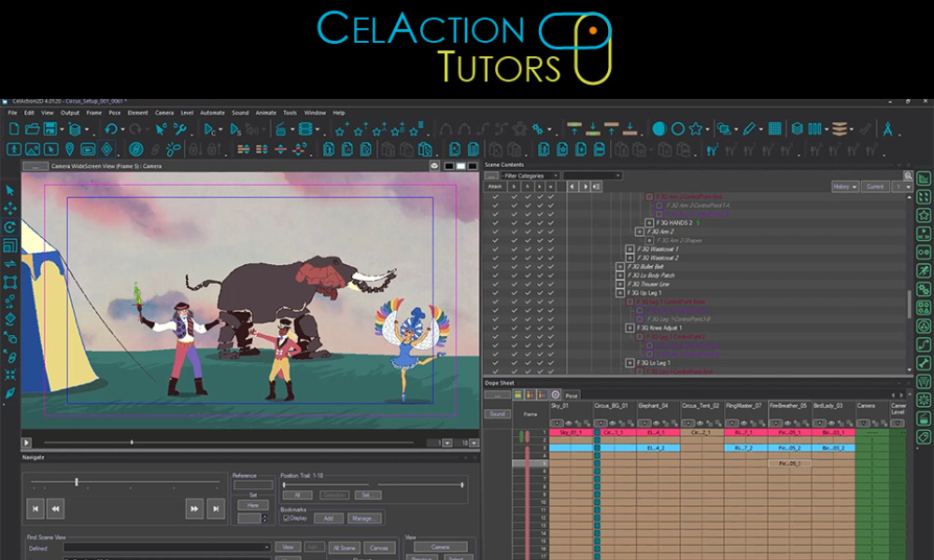The image size is (934, 560).
Task: Select the arrow pointer tool in left sidebar
Action: coord(10,190)
